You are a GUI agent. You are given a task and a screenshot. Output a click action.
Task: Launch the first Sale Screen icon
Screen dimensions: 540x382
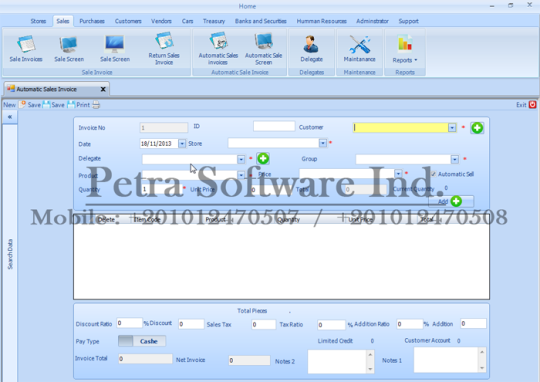[69, 49]
